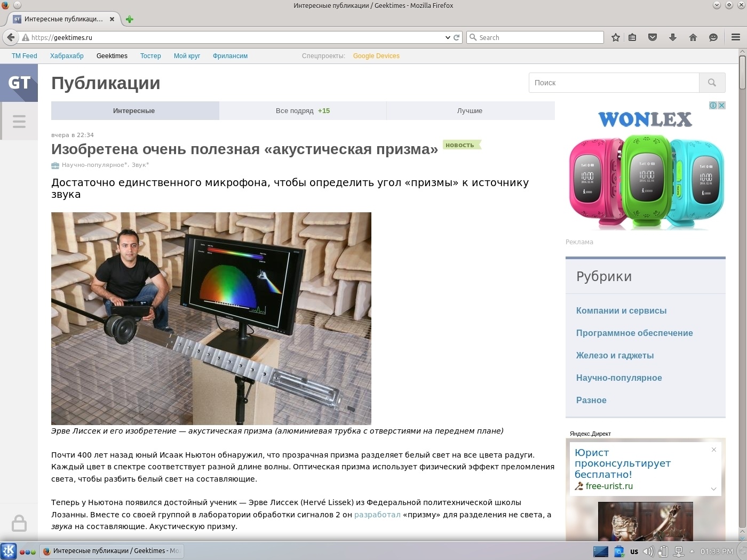Submit site search with magnifier button

pyautogui.click(x=712, y=83)
